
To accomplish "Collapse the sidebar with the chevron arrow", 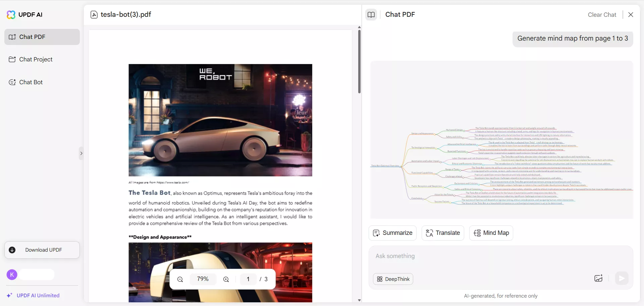I will click(81, 153).
